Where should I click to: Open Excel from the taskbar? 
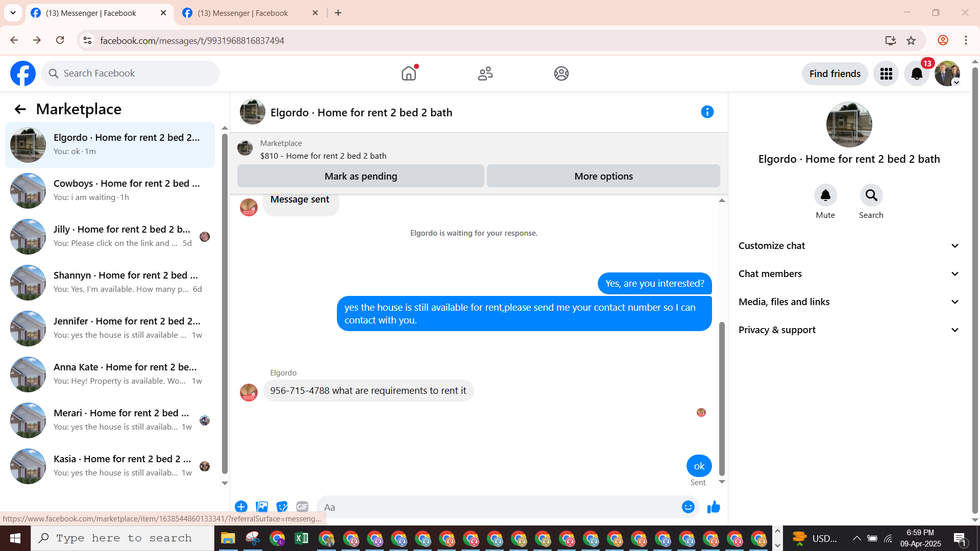click(302, 538)
